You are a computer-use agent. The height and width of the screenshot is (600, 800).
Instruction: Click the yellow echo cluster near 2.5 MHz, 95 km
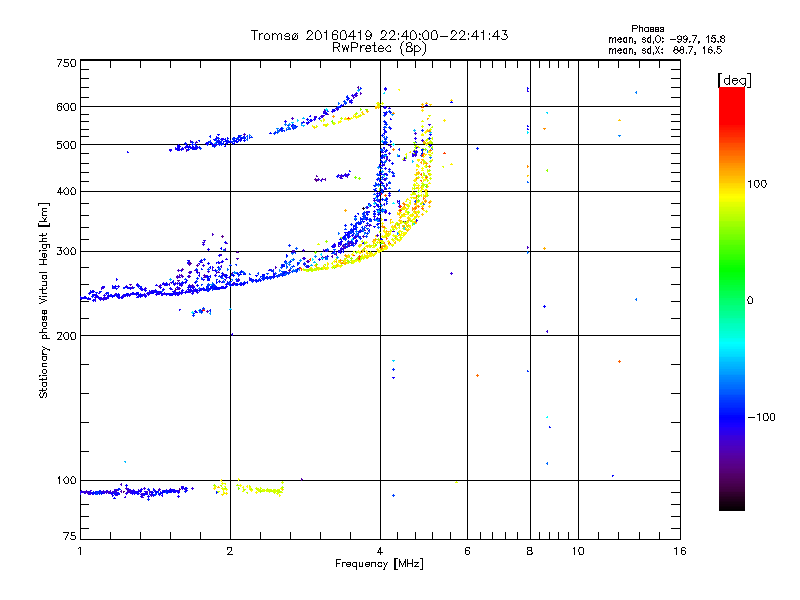pyautogui.click(x=260, y=489)
